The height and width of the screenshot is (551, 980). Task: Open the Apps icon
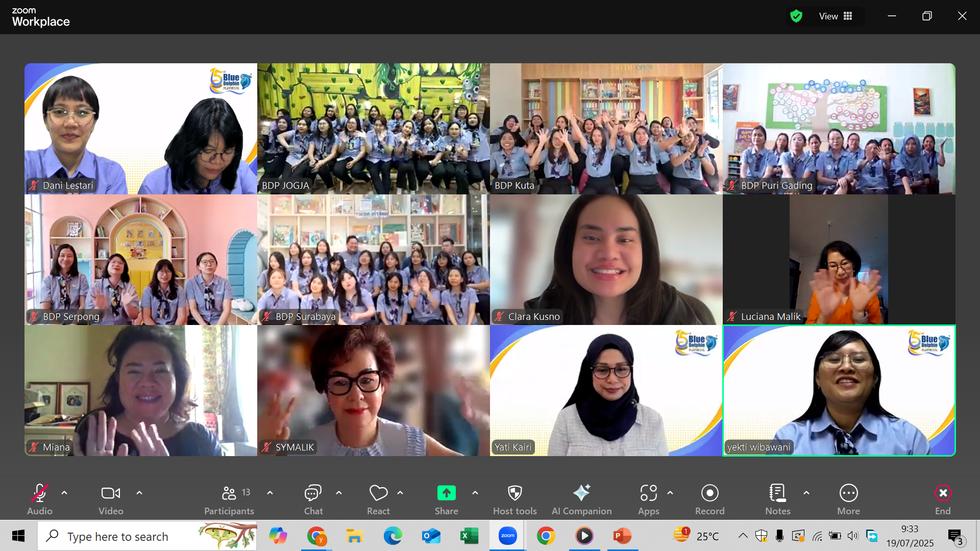pyautogui.click(x=648, y=493)
